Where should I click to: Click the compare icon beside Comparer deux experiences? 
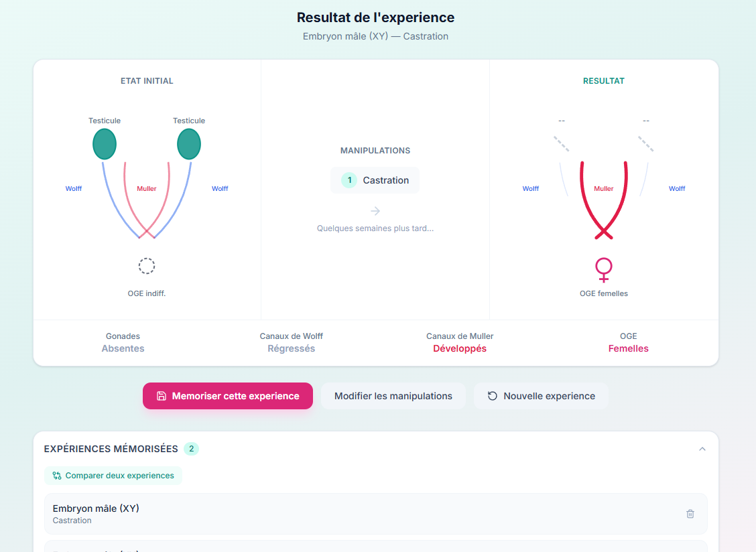tap(57, 476)
